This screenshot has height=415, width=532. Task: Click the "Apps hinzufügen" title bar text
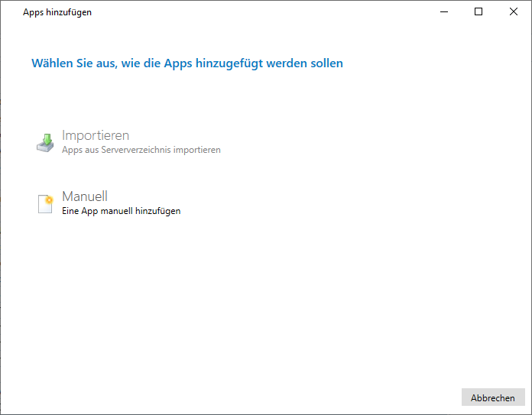pos(57,12)
